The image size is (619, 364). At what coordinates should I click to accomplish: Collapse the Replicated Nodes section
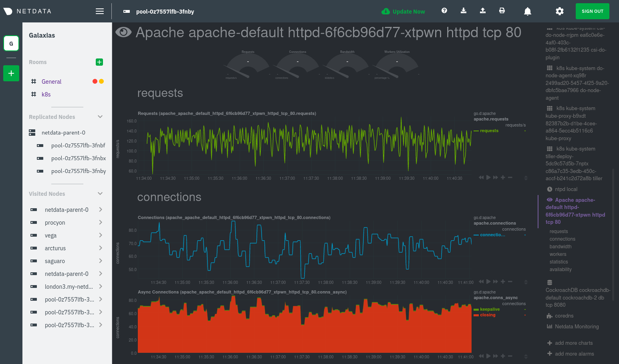coord(100,117)
